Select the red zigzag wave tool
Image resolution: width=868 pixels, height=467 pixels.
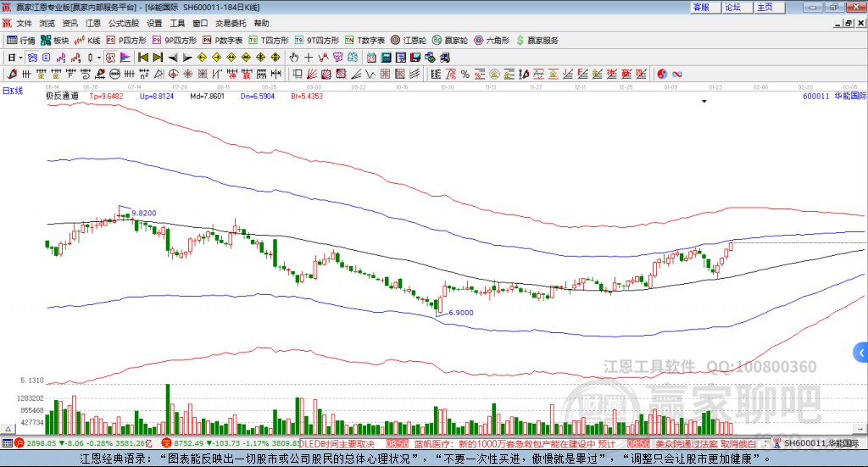[323, 58]
